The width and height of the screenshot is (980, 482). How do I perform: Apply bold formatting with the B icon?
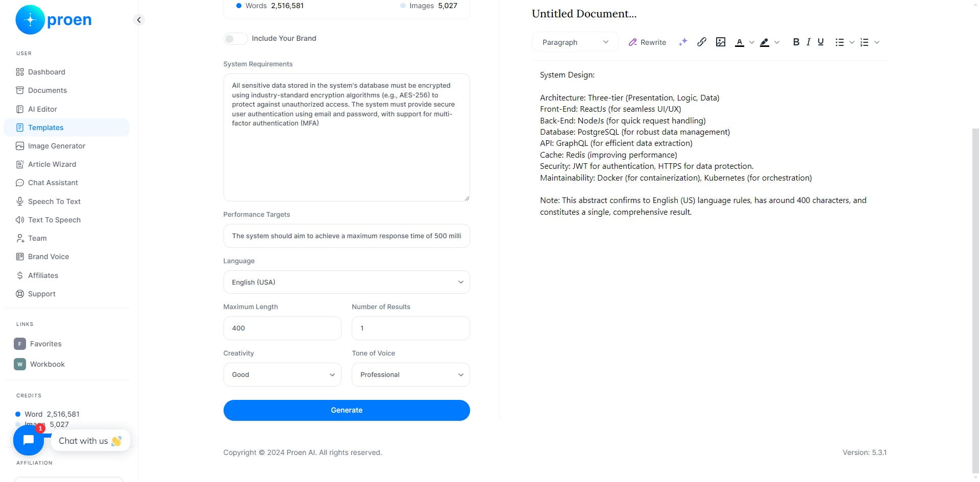point(796,42)
